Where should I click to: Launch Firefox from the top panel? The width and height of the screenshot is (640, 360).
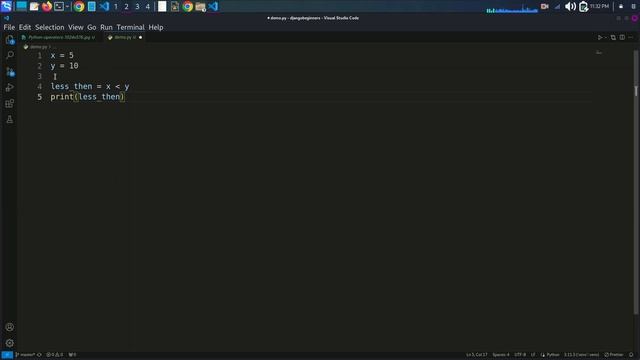47,6
